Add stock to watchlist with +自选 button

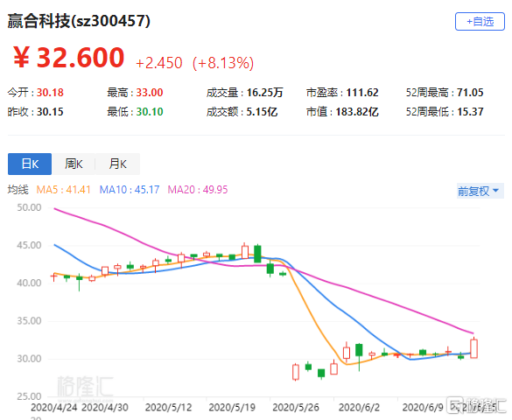(480, 22)
